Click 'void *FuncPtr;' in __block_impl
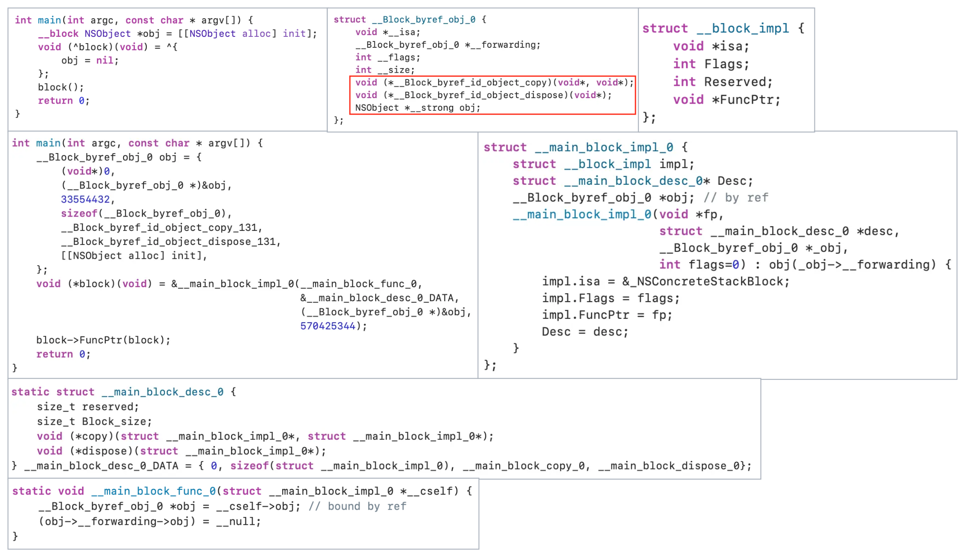 pyautogui.click(x=726, y=99)
